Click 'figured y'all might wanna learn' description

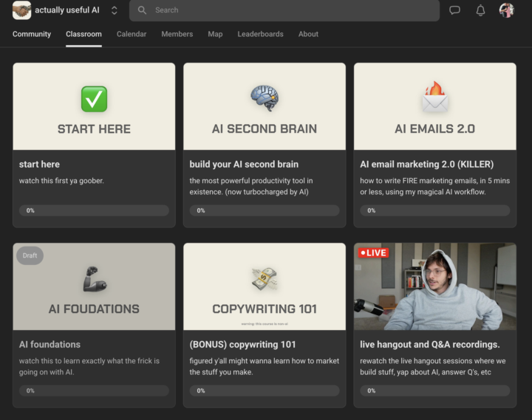265,366
